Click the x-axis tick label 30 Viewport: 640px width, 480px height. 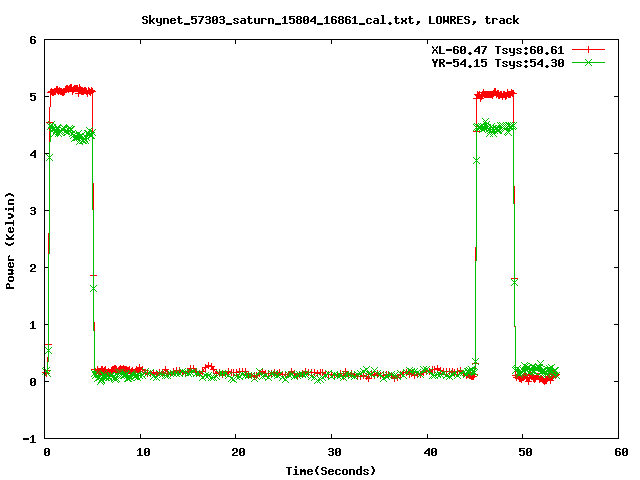click(x=334, y=452)
